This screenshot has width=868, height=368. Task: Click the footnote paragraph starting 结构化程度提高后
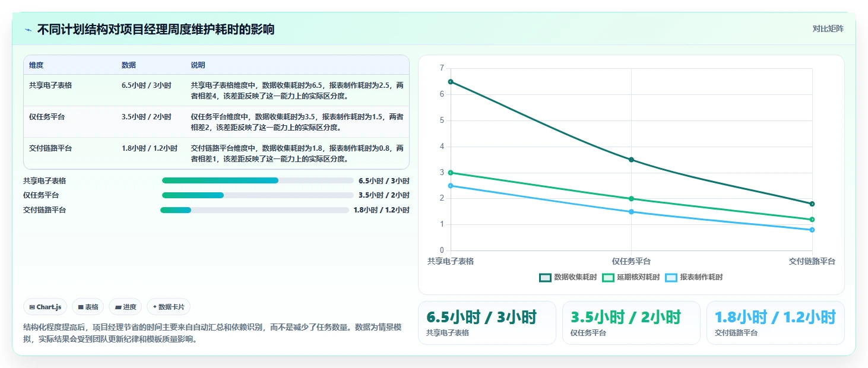[x=213, y=333]
